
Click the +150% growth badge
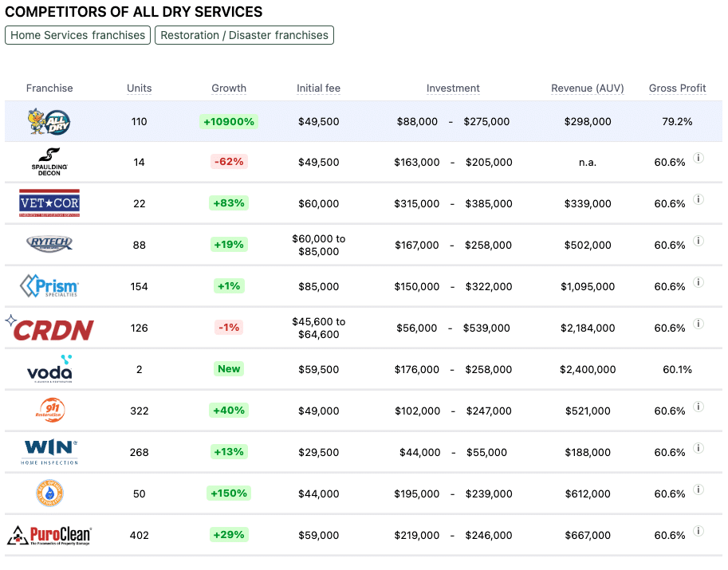click(229, 493)
